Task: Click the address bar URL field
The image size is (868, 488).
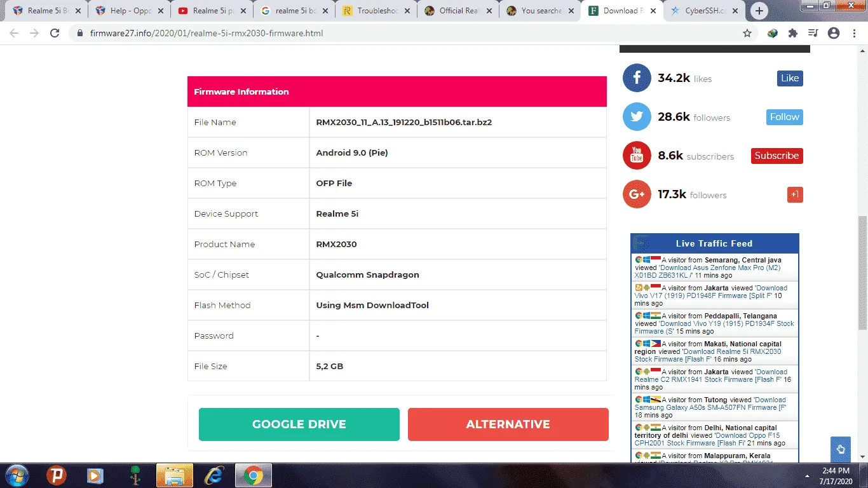Action: click(x=407, y=33)
